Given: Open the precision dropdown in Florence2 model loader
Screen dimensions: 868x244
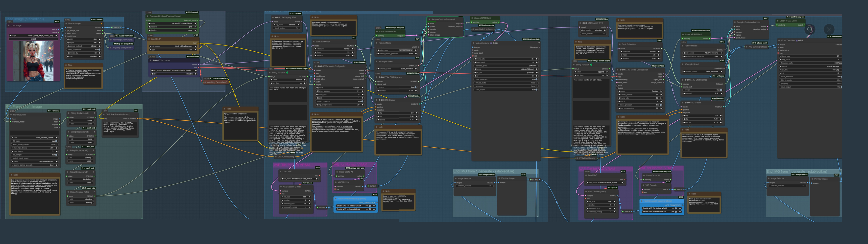Looking at the screenshot, I should pos(172,27).
